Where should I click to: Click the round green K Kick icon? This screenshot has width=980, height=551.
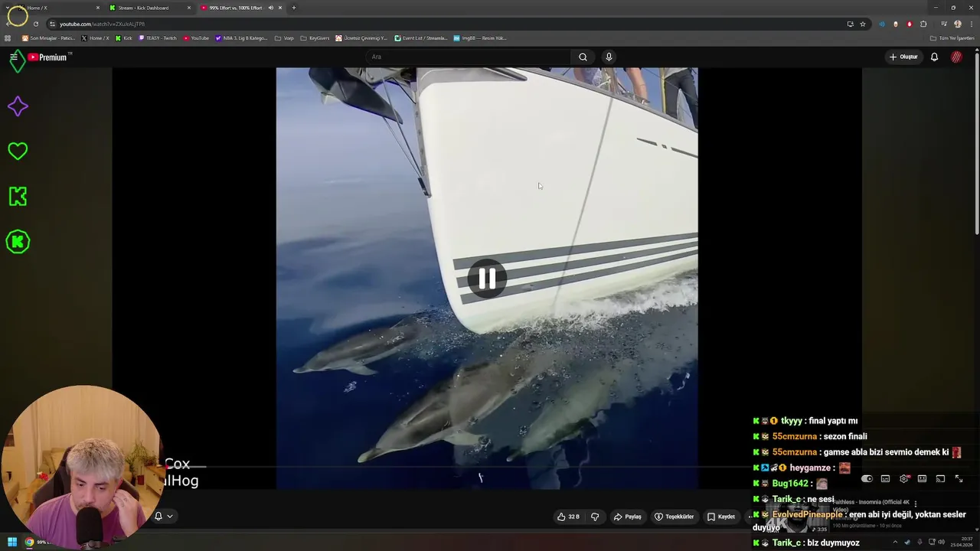tap(18, 242)
